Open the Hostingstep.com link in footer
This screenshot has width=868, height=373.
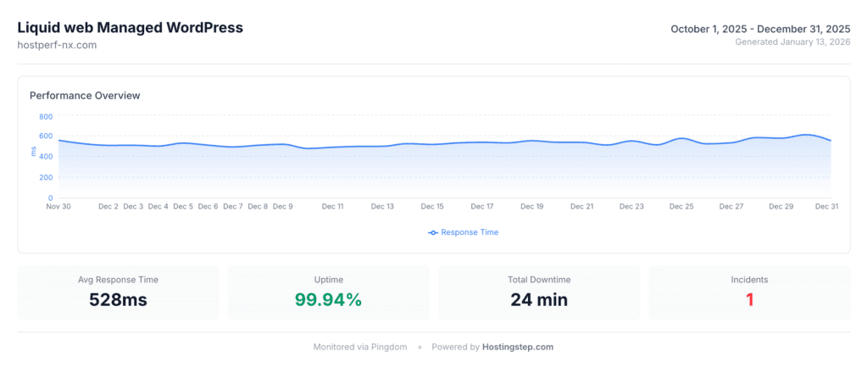coord(518,348)
